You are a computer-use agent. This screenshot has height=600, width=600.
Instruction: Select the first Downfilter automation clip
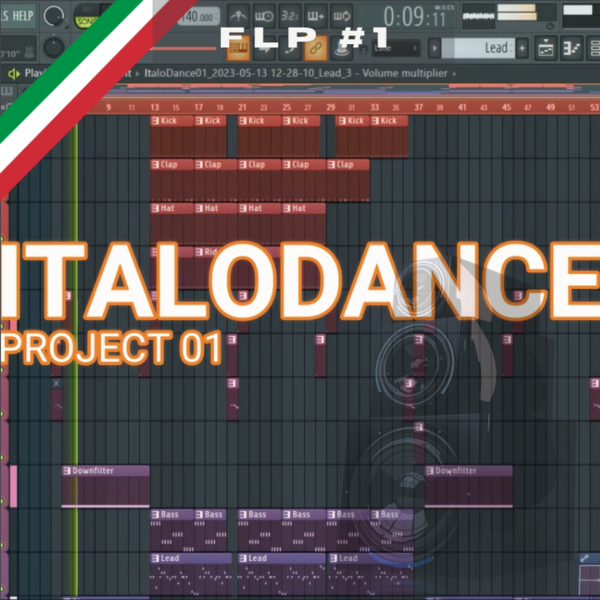[x=106, y=486]
